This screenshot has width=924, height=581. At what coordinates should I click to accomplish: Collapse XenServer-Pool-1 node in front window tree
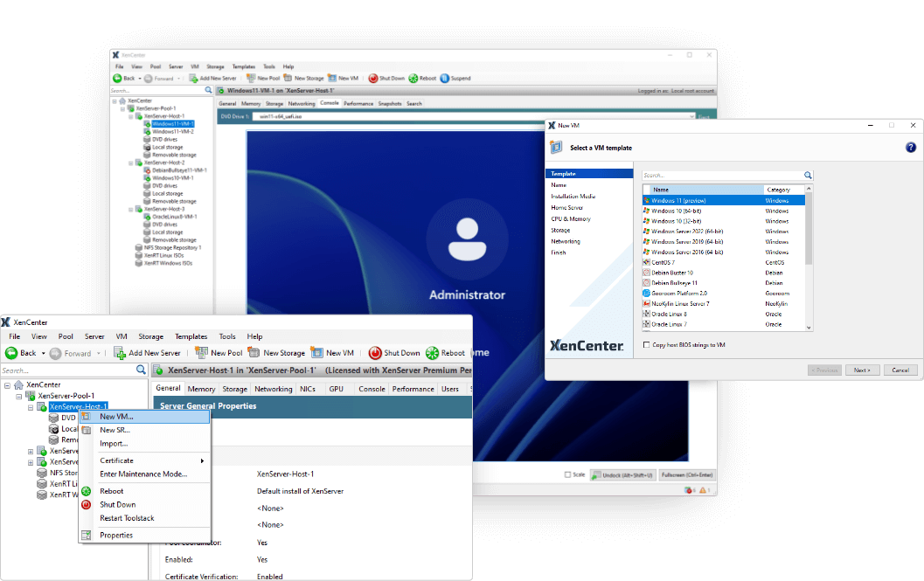(x=19, y=397)
